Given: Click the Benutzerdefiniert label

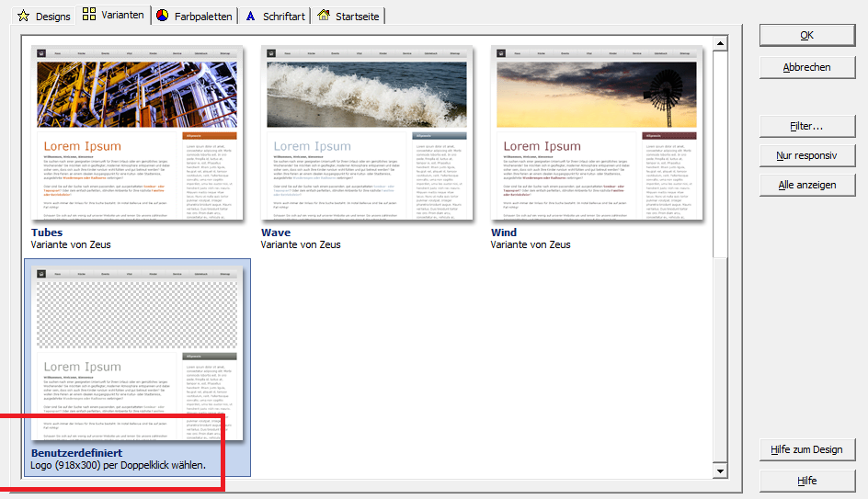Looking at the screenshot, I should [x=76, y=453].
